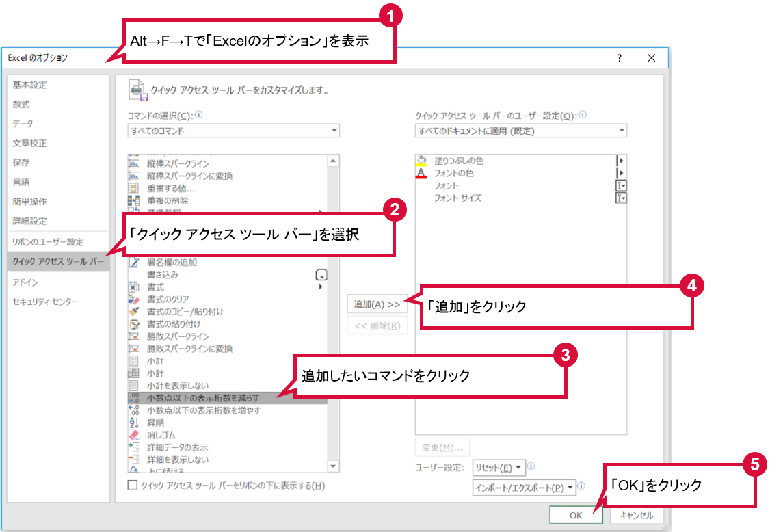
Task: Select 塗りつぶしの色 color swatch in right list
Action: click(422, 161)
